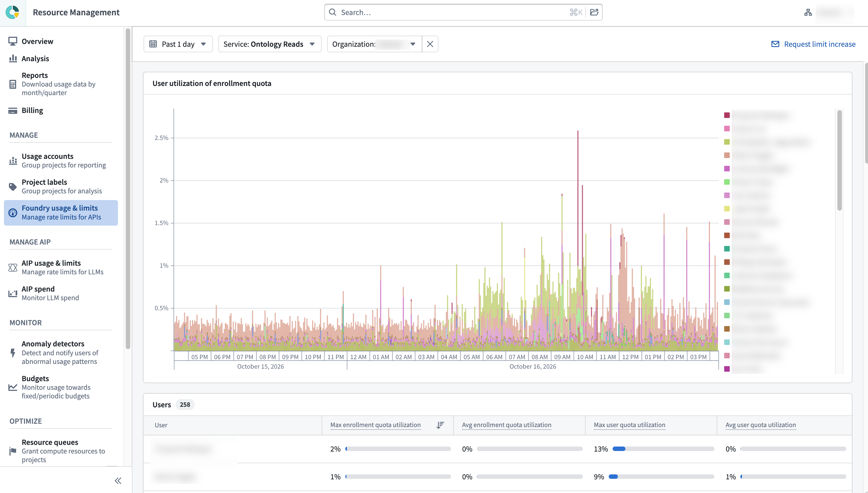Click the organization hierarchy icon top right
The height and width of the screenshot is (493, 868).
808,13
